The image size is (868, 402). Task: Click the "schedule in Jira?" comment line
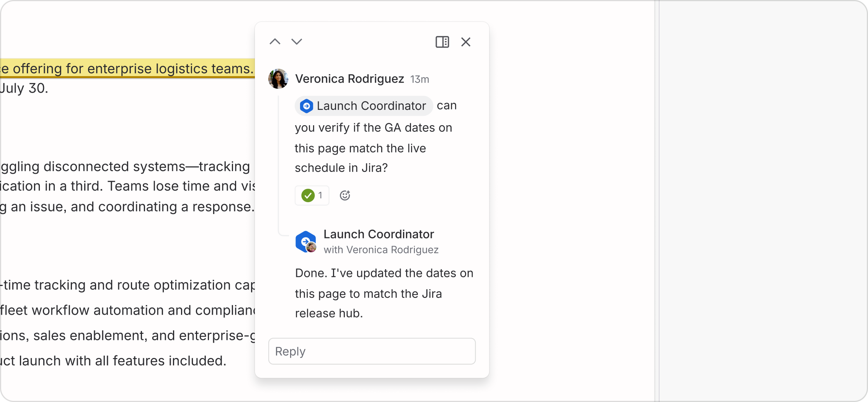click(x=341, y=168)
